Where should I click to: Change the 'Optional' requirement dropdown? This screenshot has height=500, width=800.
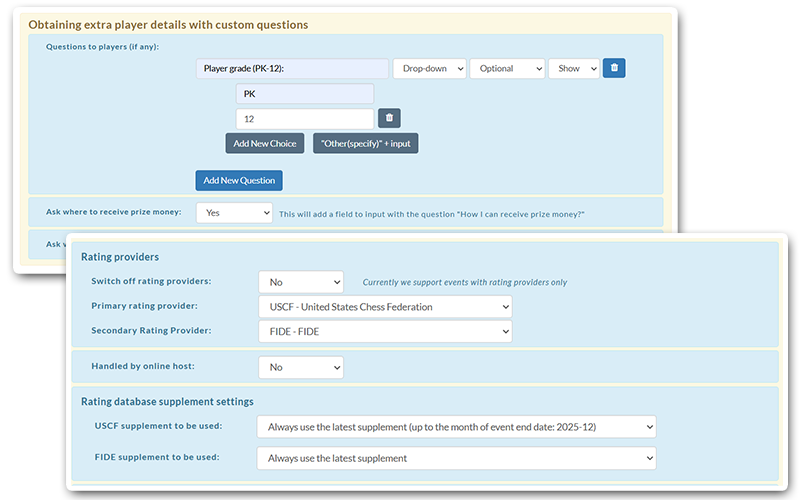click(506, 69)
